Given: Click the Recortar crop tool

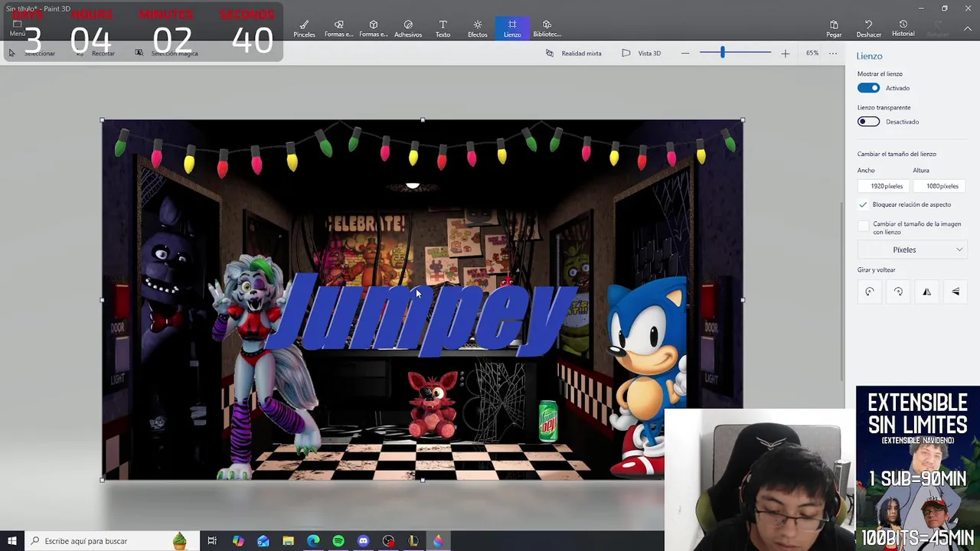Looking at the screenshot, I should (96, 54).
